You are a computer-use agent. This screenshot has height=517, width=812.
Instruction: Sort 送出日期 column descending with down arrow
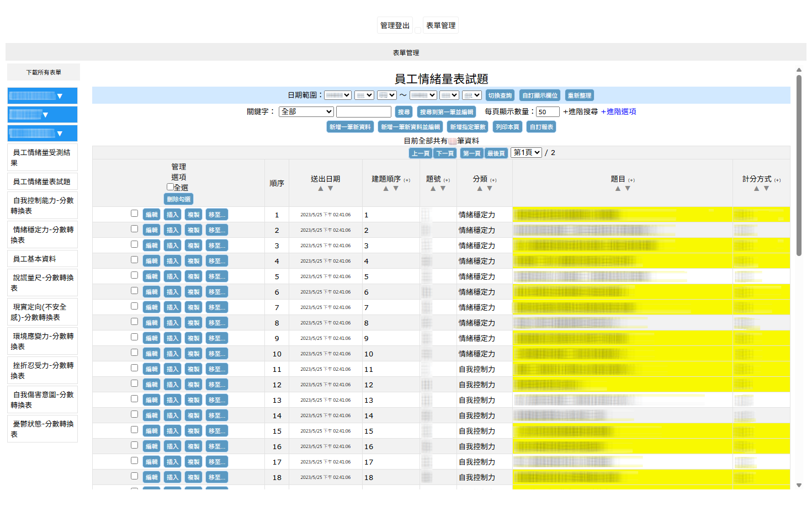(x=331, y=189)
